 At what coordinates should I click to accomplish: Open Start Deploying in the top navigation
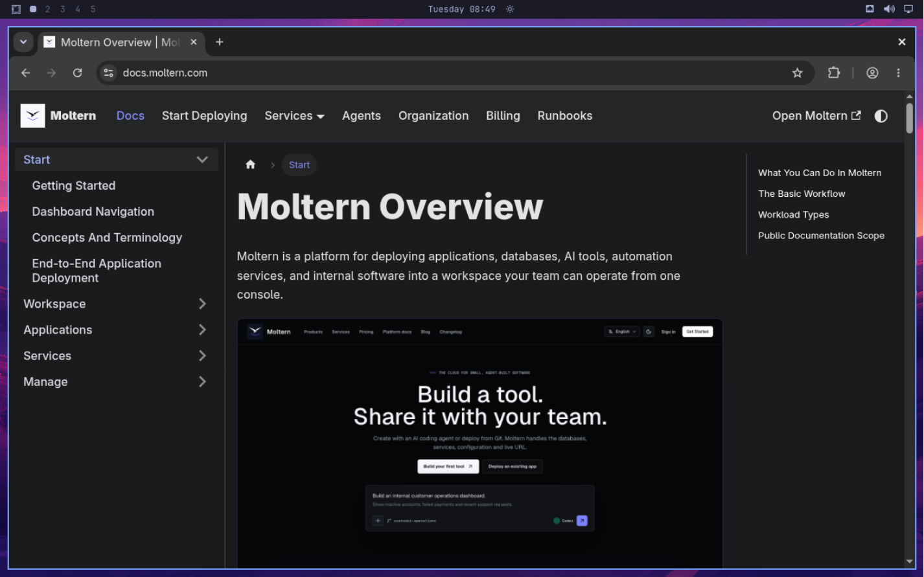pos(204,116)
